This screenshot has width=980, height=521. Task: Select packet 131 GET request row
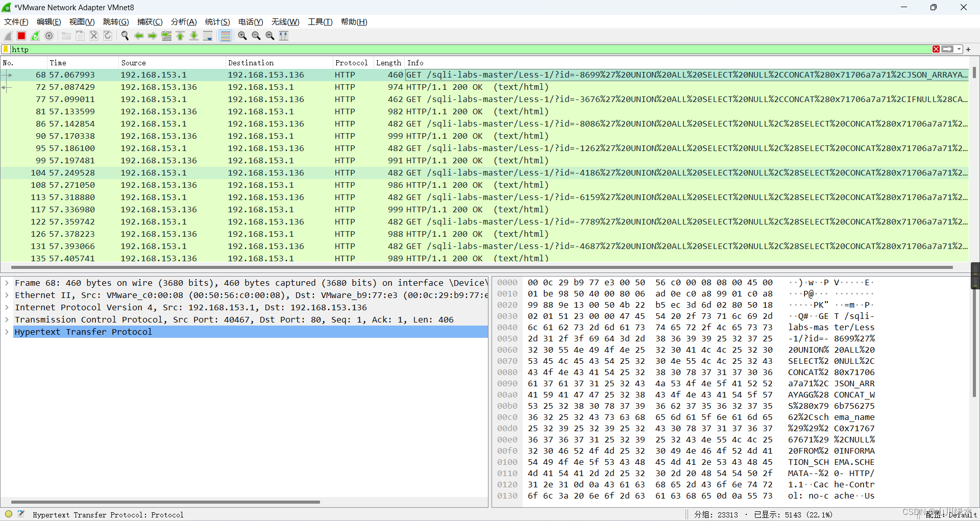coord(484,246)
